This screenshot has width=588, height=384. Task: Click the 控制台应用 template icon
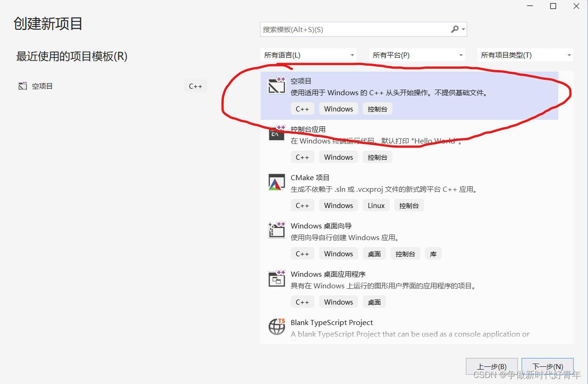coord(277,134)
